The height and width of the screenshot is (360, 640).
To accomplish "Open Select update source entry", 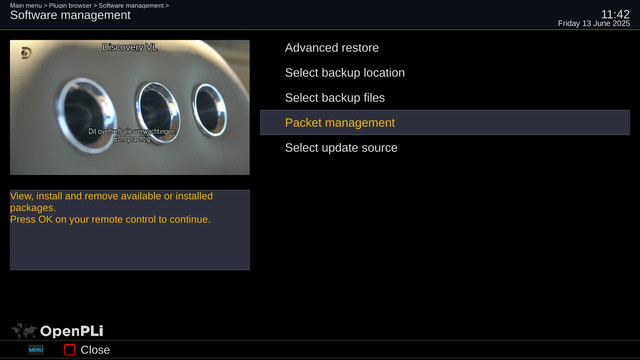I will 444,148.
